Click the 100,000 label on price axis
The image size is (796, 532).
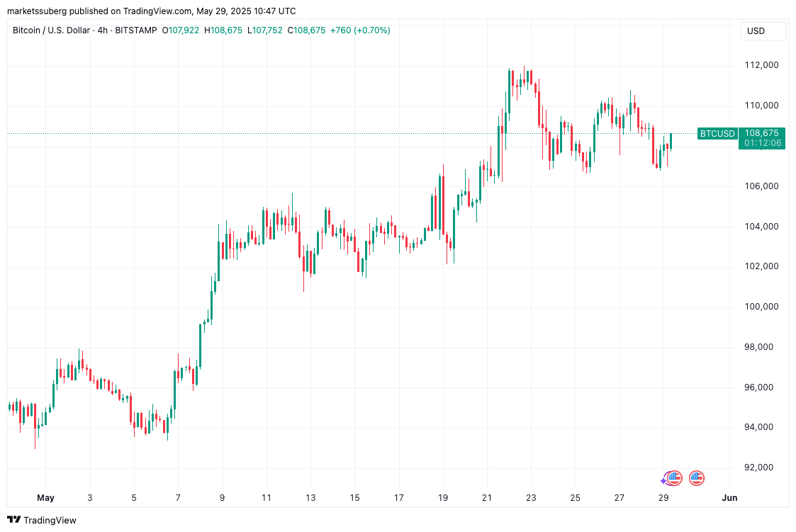click(x=761, y=307)
